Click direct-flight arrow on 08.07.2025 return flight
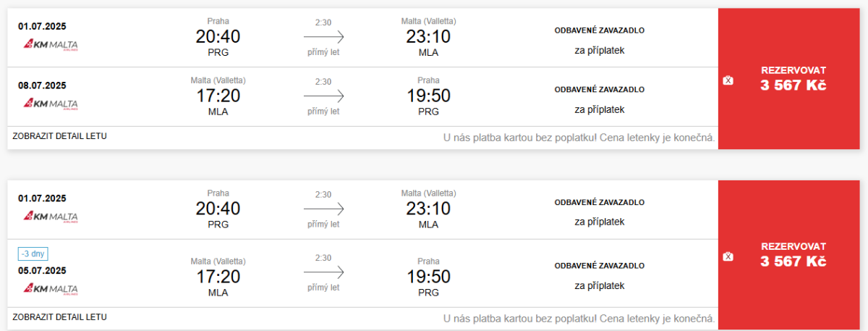 pos(323,96)
